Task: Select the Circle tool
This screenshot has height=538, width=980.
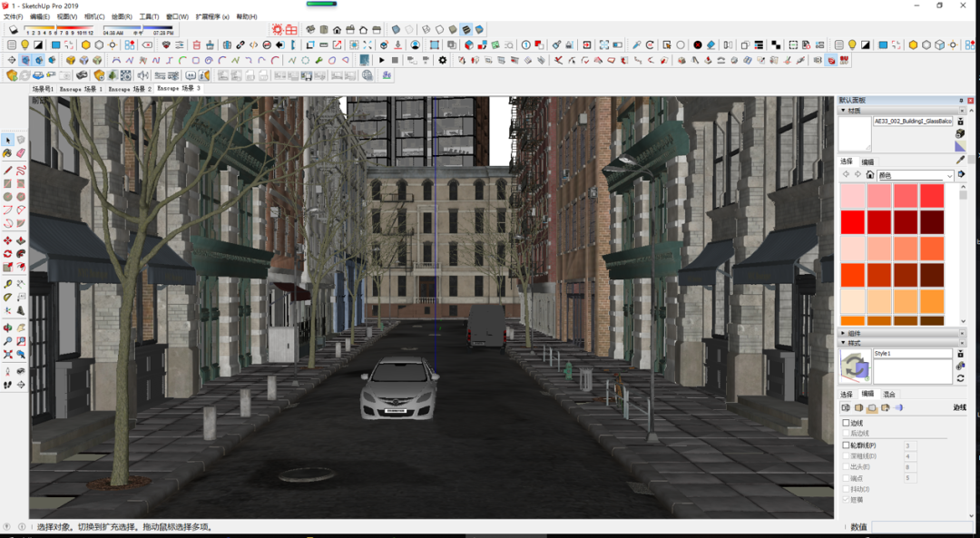Action: [7, 197]
